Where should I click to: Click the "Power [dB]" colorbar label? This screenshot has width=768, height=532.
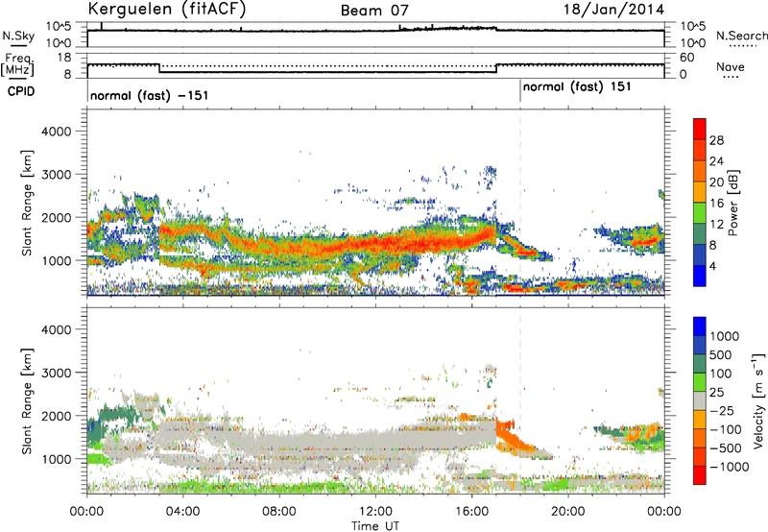[732, 203]
